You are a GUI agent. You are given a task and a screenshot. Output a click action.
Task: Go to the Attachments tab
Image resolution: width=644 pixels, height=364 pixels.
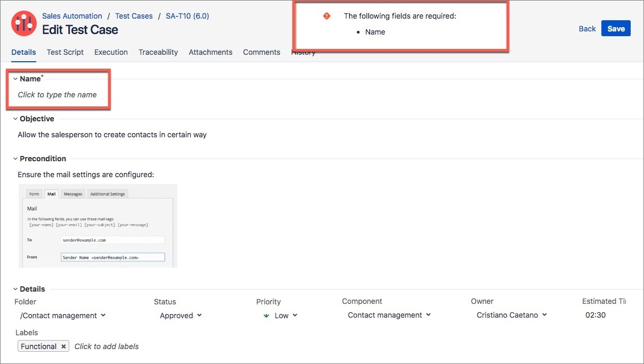point(210,52)
